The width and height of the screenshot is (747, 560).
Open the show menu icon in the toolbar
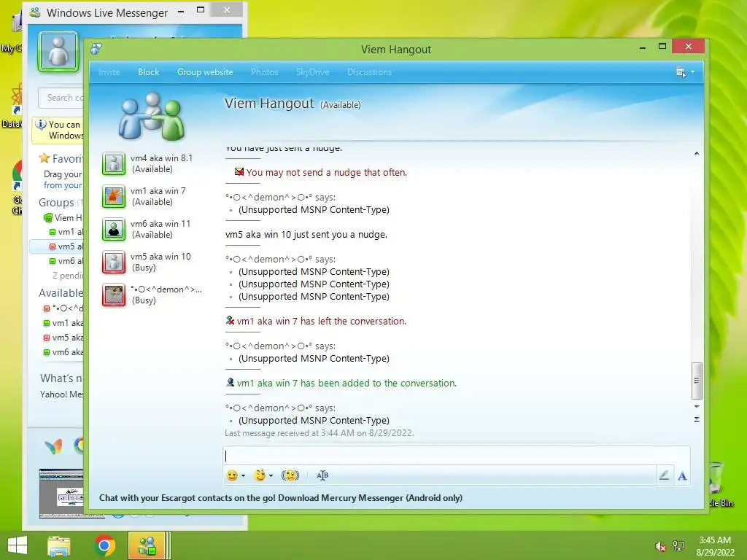681,72
